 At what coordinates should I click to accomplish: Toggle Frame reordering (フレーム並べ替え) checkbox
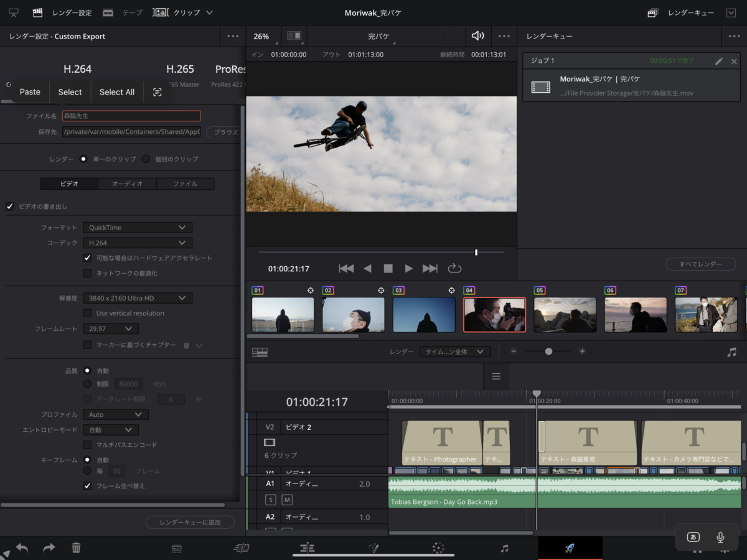87,485
